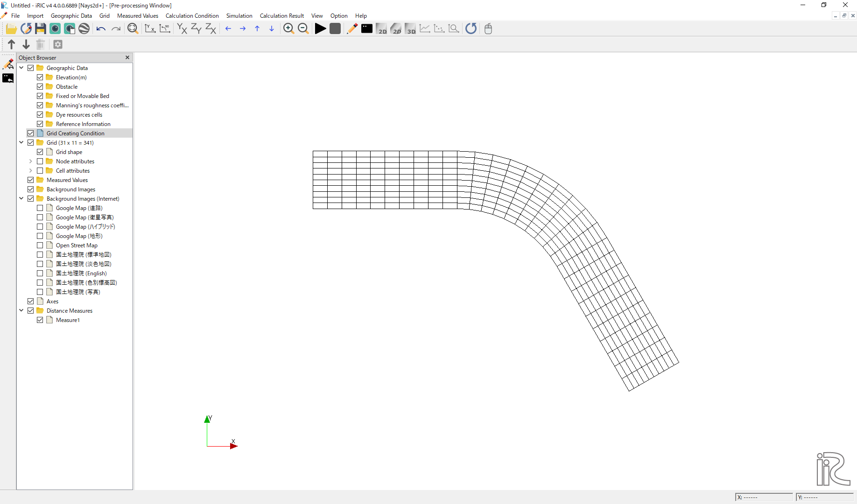The height and width of the screenshot is (504, 857).
Task: Click the property gear icon
Action: point(58,44)
